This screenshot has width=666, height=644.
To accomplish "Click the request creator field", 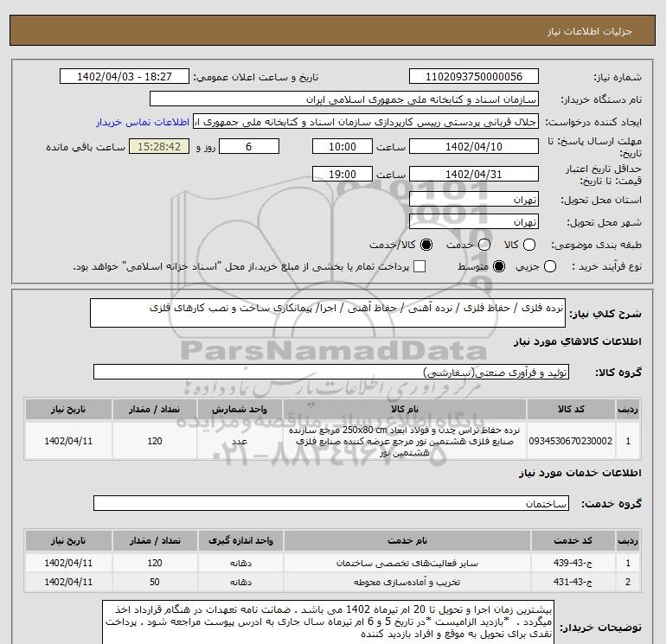I will (x=366, y=122).
